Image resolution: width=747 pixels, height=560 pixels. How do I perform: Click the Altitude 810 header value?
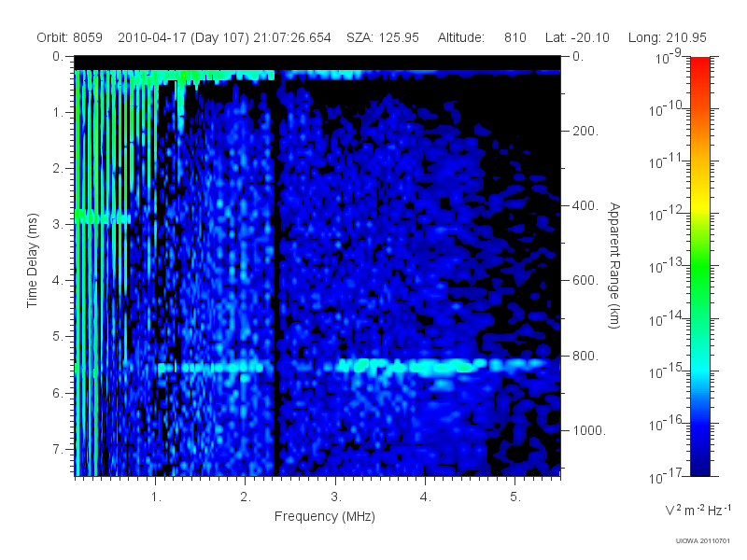coord(482,37)
